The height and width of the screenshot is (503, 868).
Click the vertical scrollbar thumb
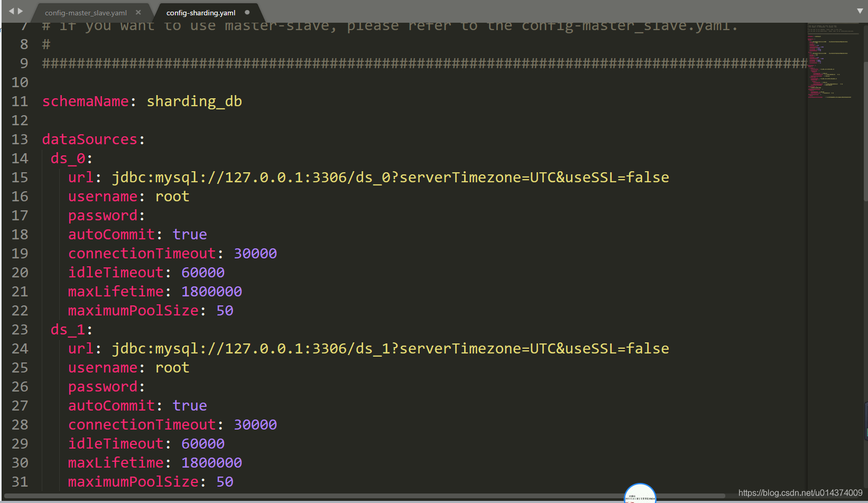[x=865, y=131]
